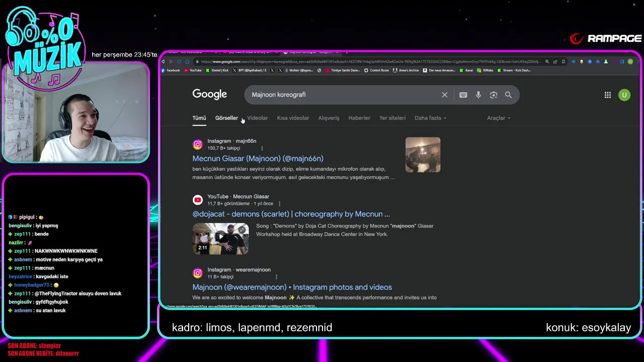Screen dimensions: 644x362
Task: Open the majn66n Instagram result thumbnail
Action: [423, 155]
